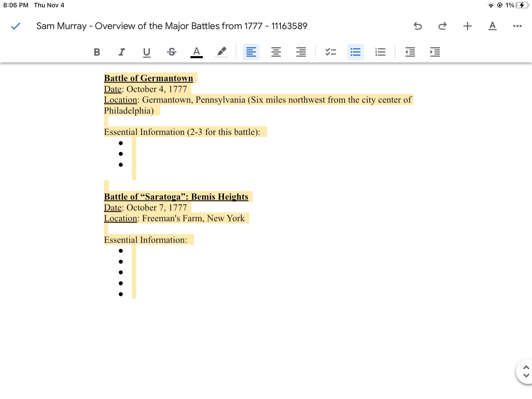
Task: Center-align the text
Action: [x=276, y=52]
